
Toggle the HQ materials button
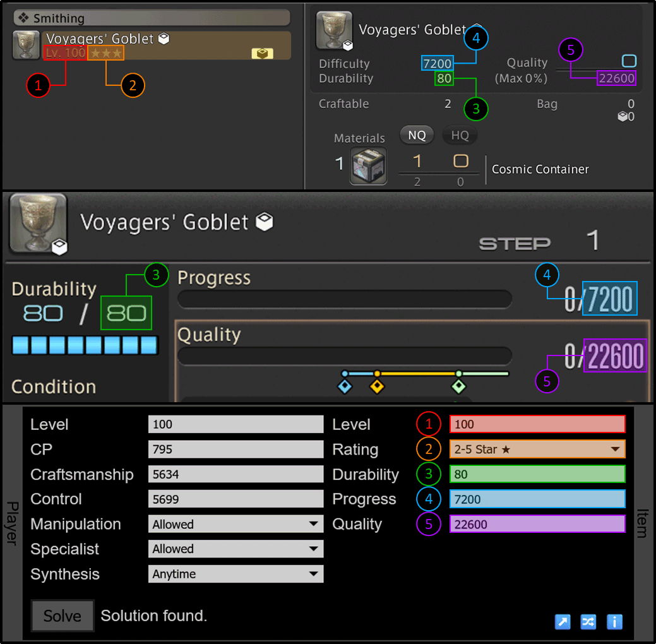click(x=460, y=135)
